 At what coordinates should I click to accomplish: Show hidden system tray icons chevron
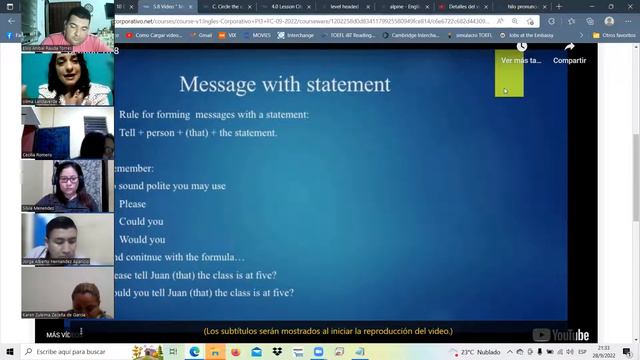pos(510,351)
